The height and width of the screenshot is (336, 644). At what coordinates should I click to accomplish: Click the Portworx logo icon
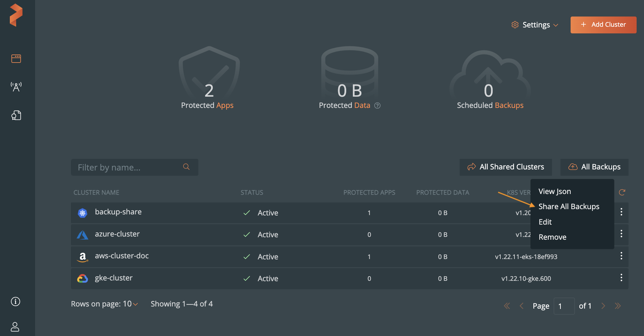coord(16,15)
